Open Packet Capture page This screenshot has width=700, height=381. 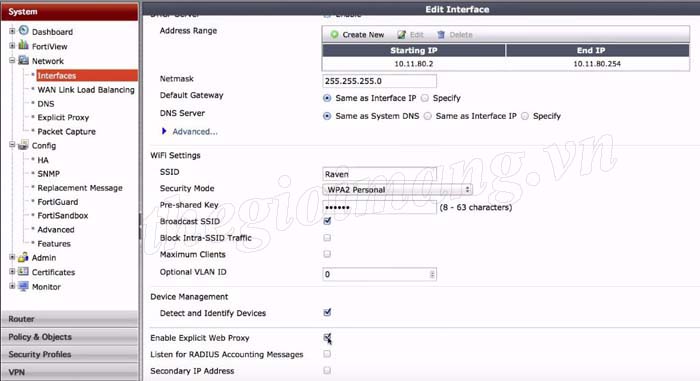[x=67, y=132]
